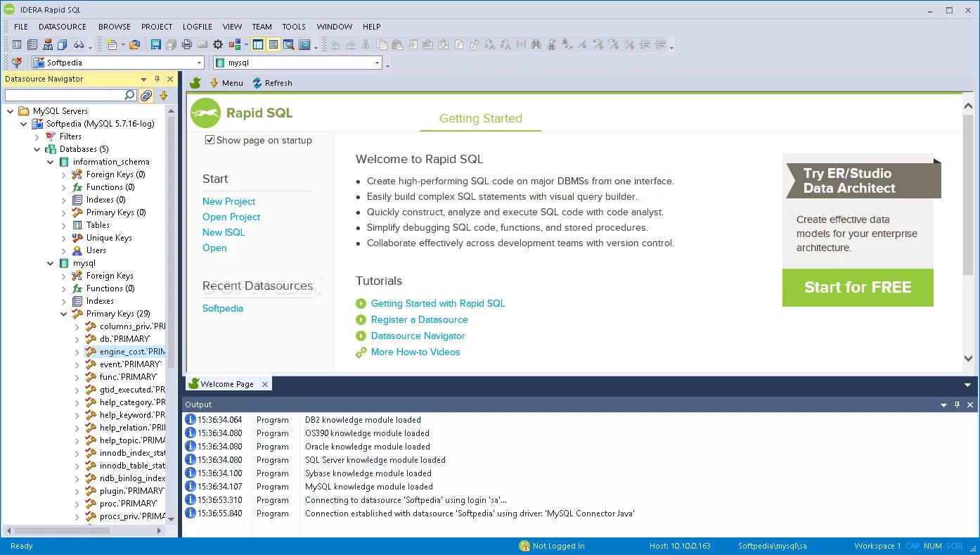Open the Softpedia datasource combo box
Viewport: 980px width, 555px height.
[117, 63]
